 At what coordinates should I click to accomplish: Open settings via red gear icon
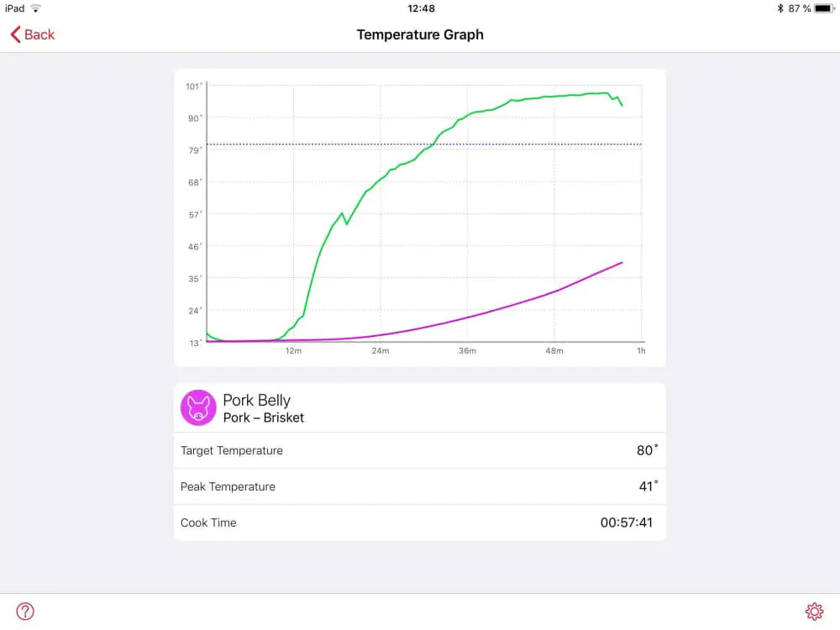[x=814, y=612]
